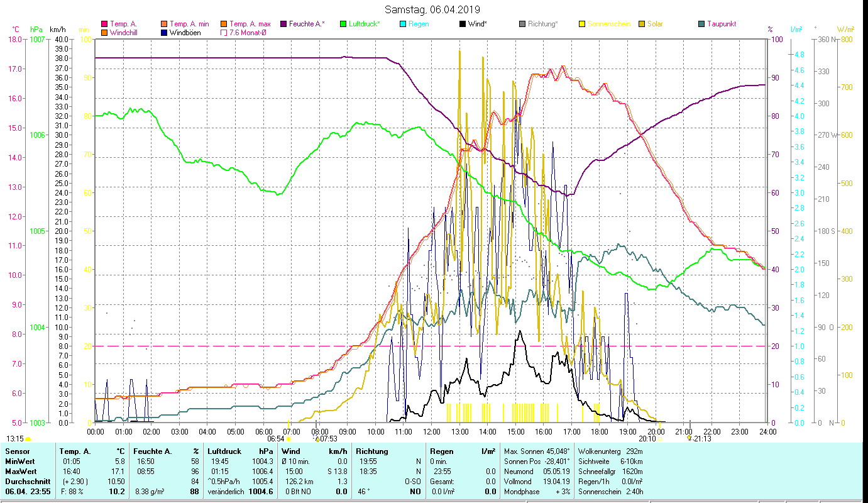The image size is (868, 503).
Task: Click the pressure trend '^0.5hPa/h'
Action: click(x=224, y=482)
